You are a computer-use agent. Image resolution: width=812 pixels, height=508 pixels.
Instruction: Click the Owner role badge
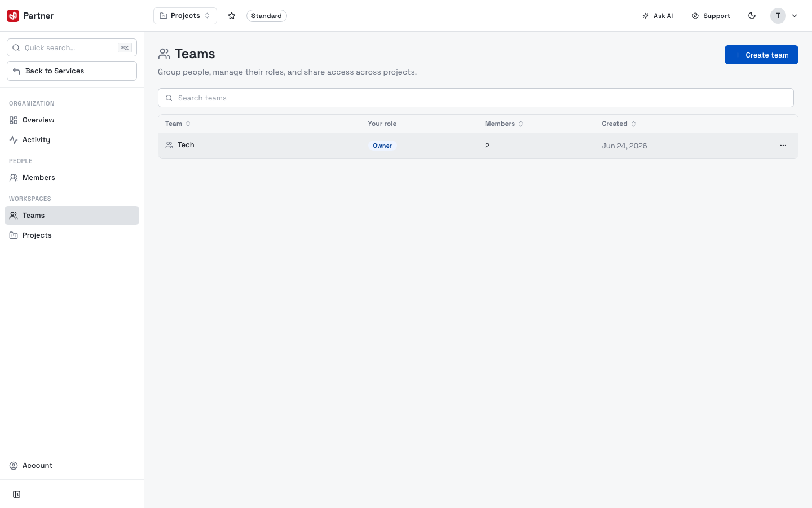pos(382,146)
